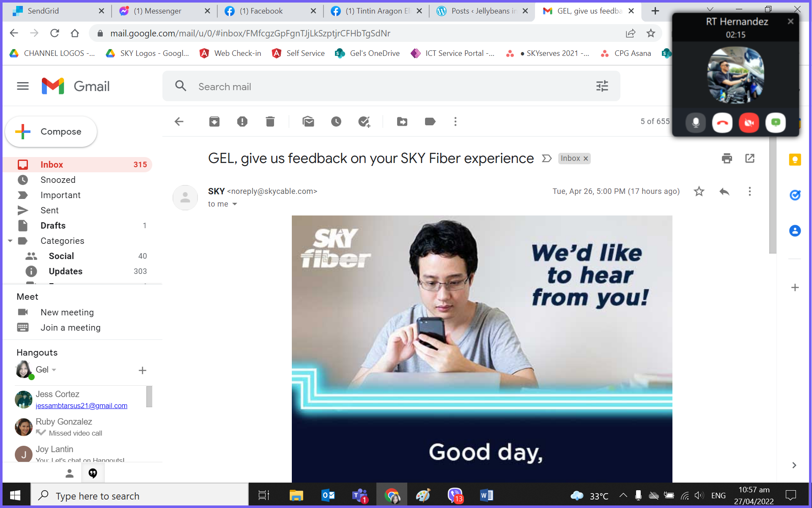
Task: Open Gel's Hangouts status dropdown
Action: (54, 370)
